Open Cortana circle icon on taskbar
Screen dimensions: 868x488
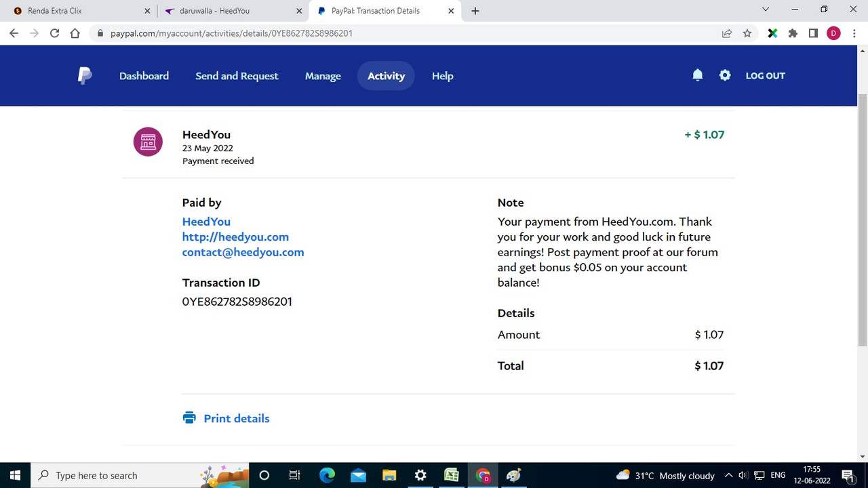coord(264,475)
